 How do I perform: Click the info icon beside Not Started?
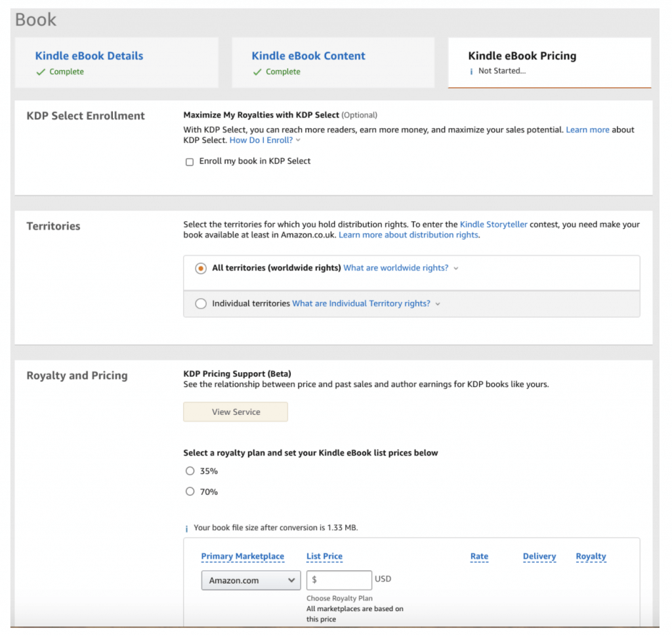tap(471, 72)
